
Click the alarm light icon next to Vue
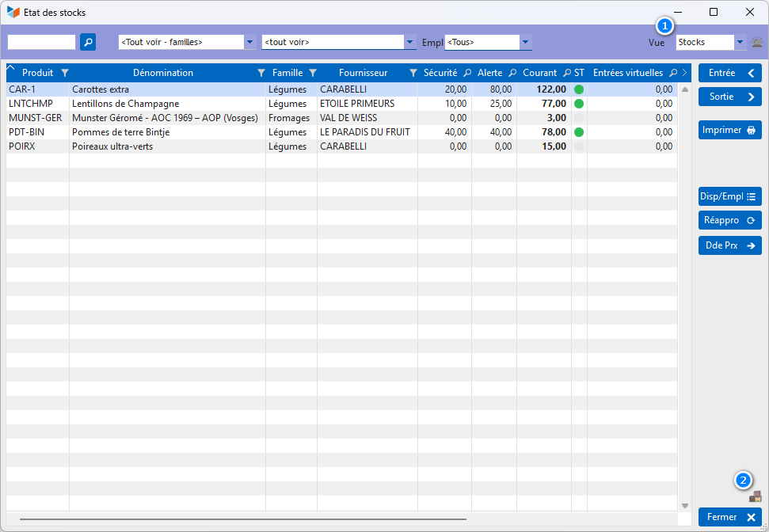757,43
